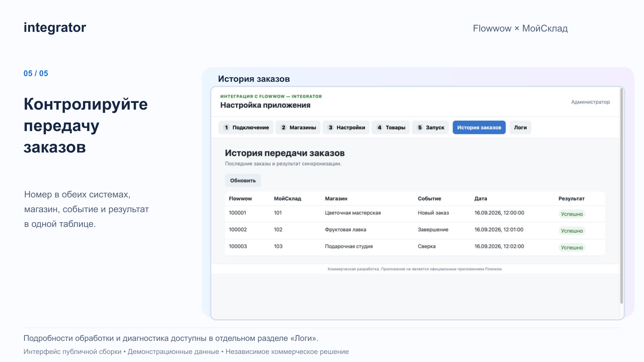This screenshot has height=362, width=644.
Task: Go to the Настройки tab
Action: click(346, 127)
